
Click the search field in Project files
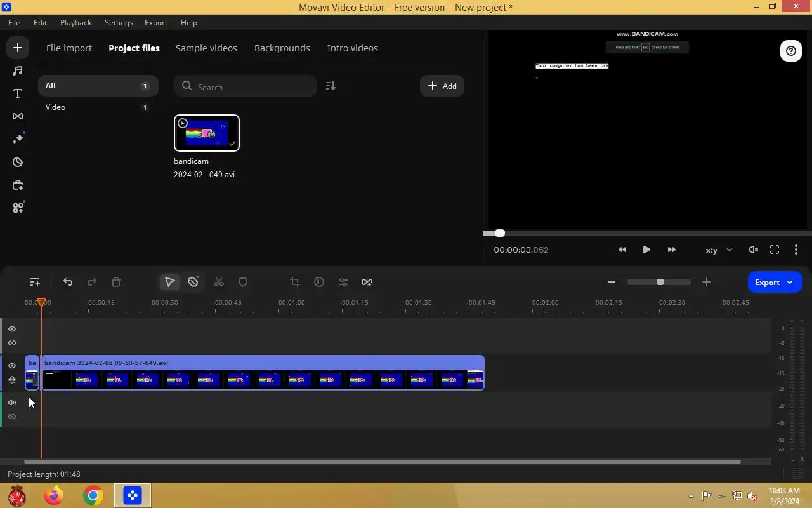(x=246, y=86)
